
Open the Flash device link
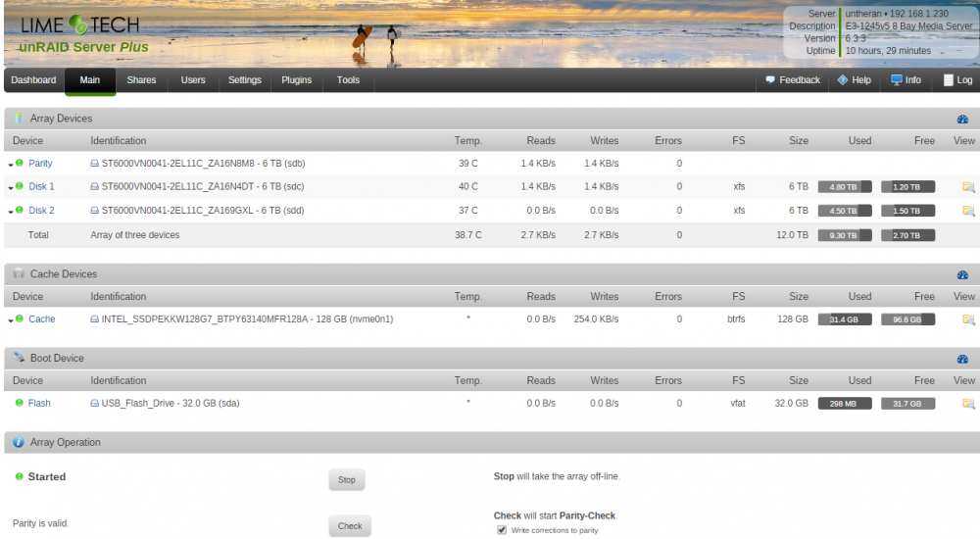39,404
